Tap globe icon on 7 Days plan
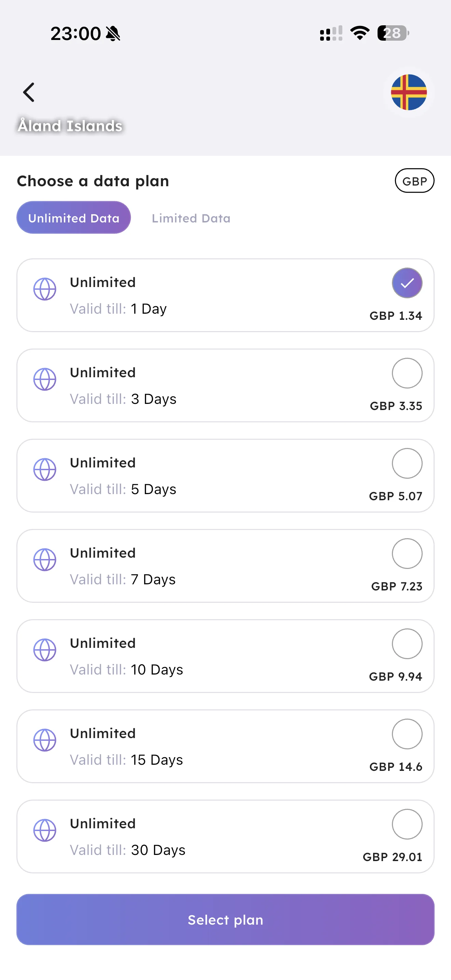 click(x=45, y=560)
